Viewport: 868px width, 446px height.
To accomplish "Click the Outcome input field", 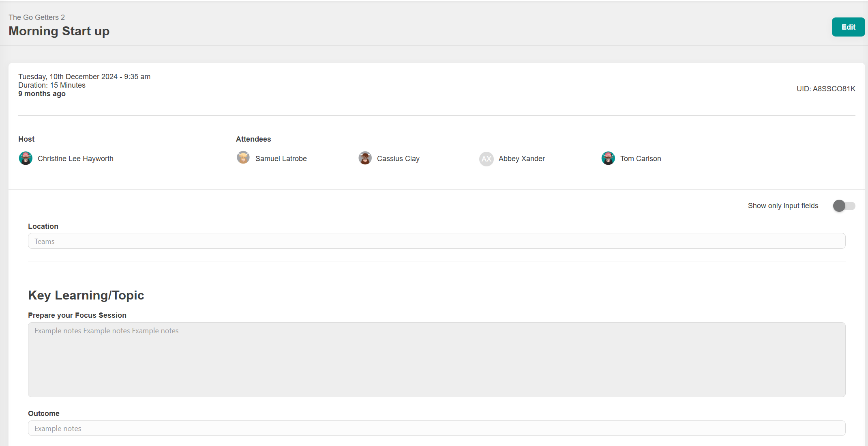I will click(436, 428).
